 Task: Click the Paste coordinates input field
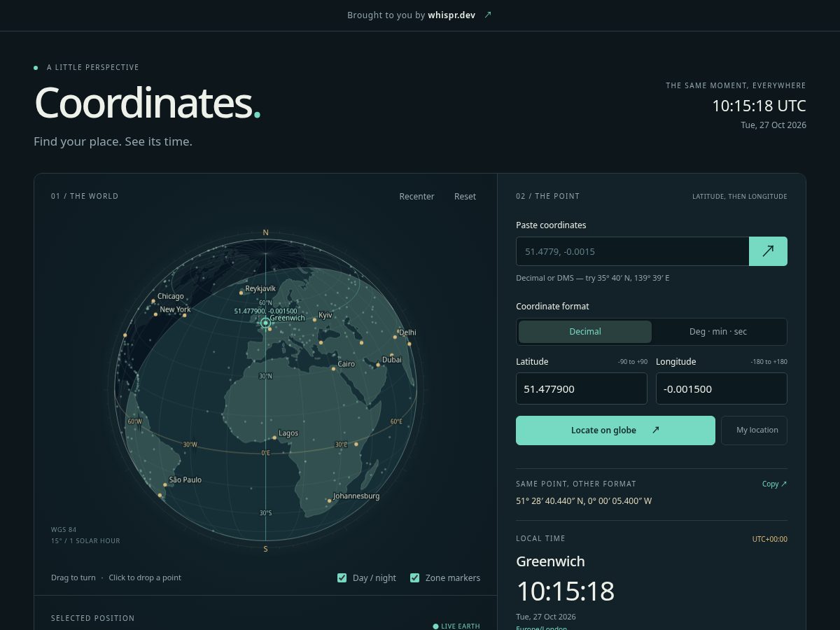(x=632, y=251)
